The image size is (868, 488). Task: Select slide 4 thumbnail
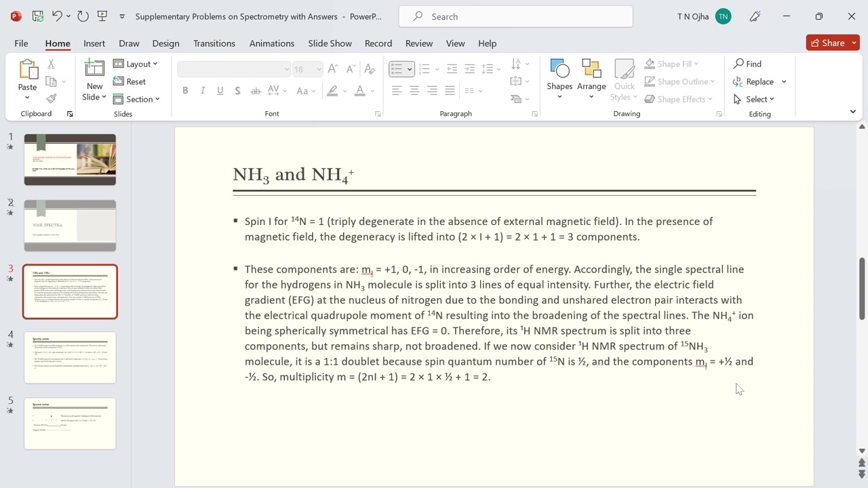click(x=70, y=357)
